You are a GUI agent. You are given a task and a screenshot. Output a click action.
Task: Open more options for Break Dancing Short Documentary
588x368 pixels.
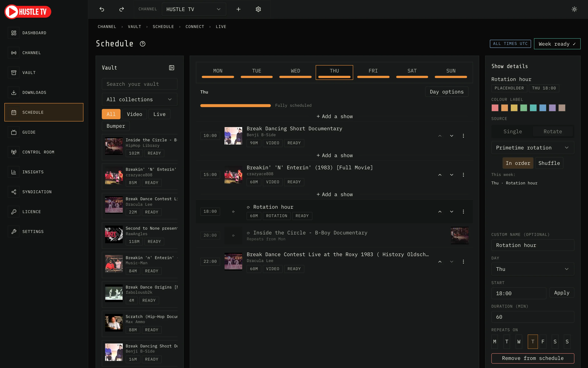pyautogui.click(x=463, y=136)
